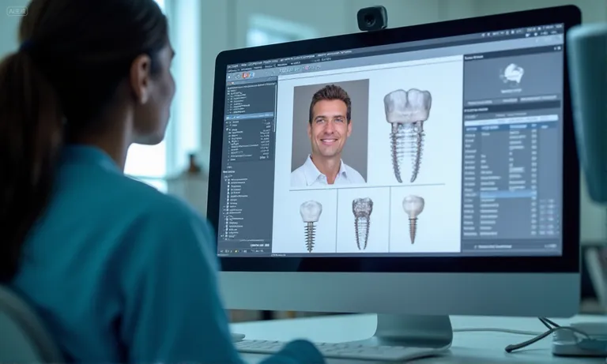The image size is (607, 364).
Task: Select the patient portrait photo in the viewport
Action: click(x=330, y=133)
